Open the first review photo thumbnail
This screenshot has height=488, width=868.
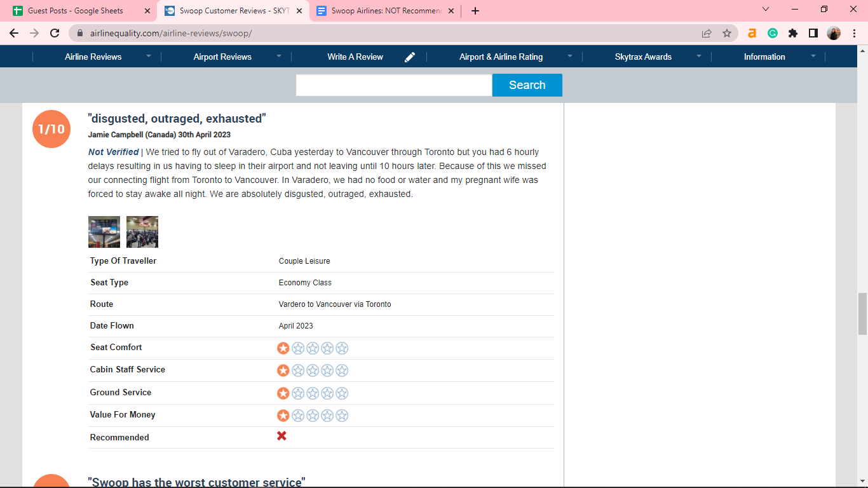click(104, 232)
